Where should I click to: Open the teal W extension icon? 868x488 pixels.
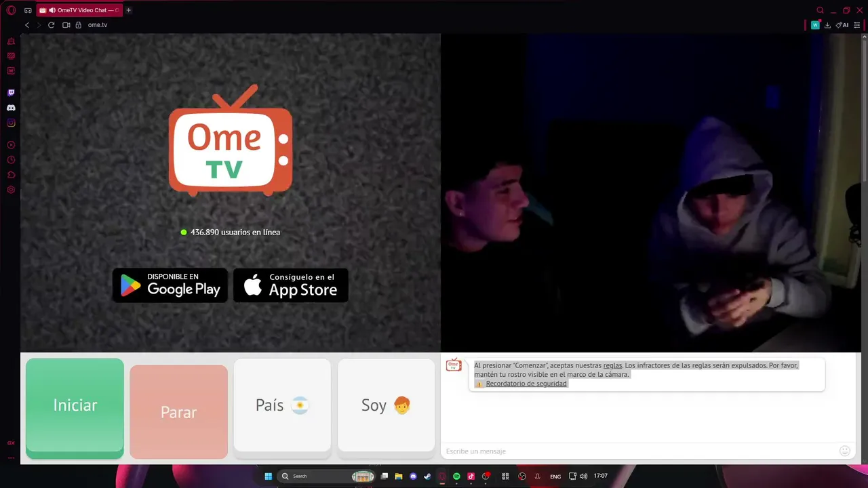click(815, 25)
